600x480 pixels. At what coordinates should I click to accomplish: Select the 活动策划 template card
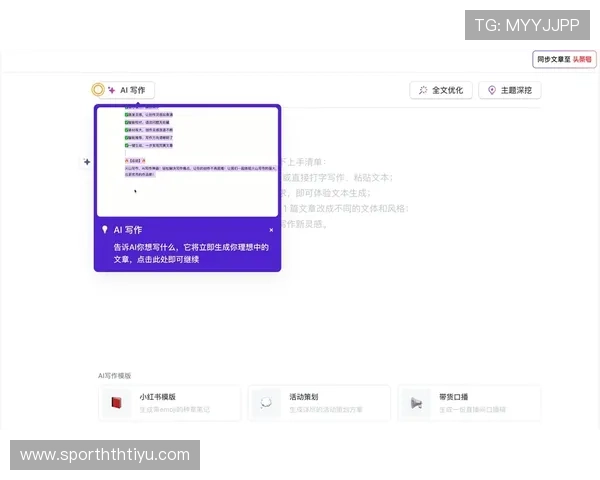(x=320, y=403)
